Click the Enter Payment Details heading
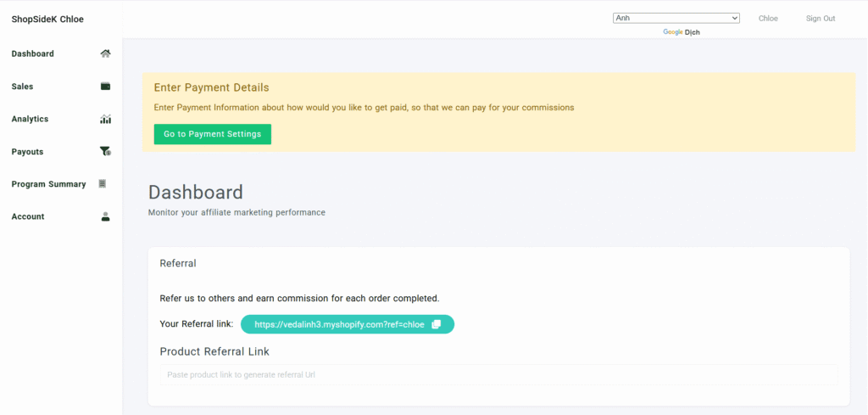The width and height of the screenshot is (868, 415). tap(211, 87)
